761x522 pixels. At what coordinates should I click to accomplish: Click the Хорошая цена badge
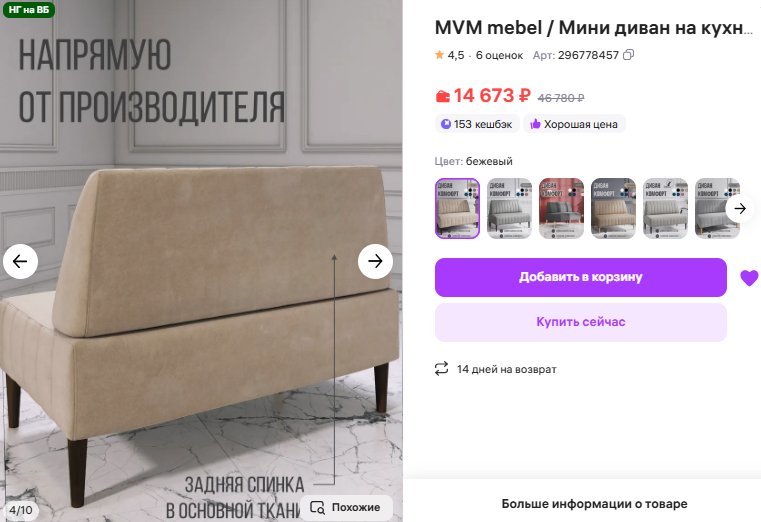click(574, 124)
